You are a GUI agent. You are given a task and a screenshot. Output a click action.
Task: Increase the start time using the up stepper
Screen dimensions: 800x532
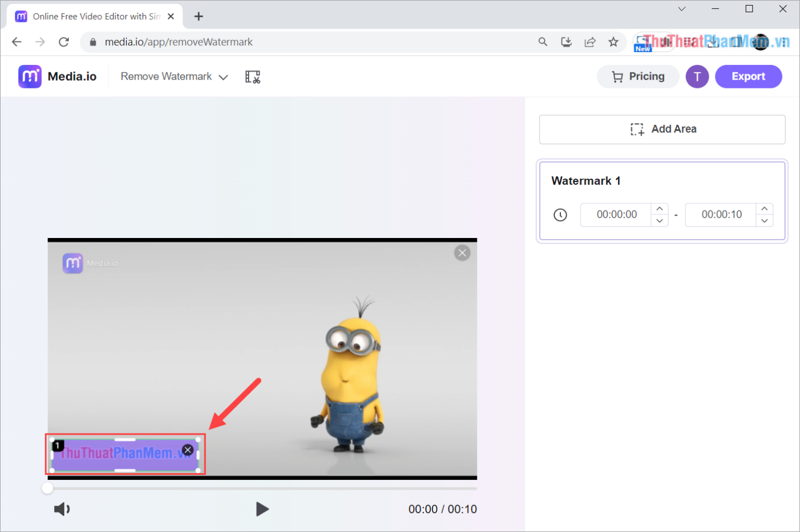(659, 208)
